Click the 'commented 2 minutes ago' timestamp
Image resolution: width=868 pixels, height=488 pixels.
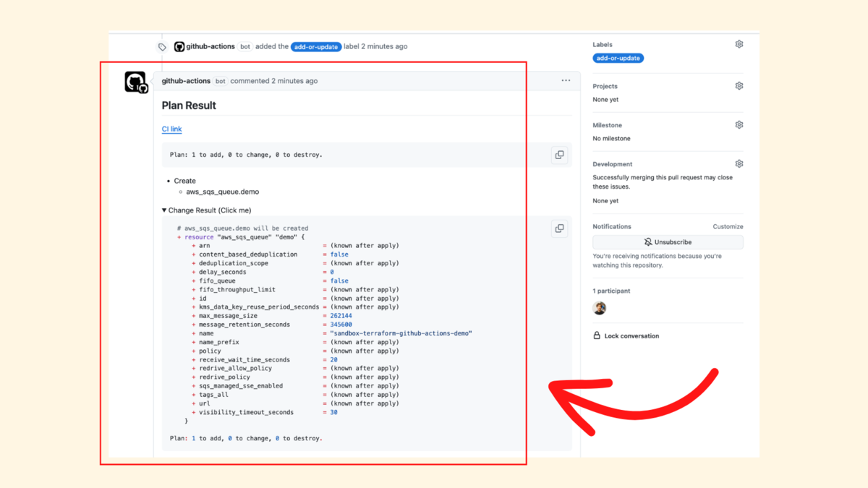(x=273, y=81)
